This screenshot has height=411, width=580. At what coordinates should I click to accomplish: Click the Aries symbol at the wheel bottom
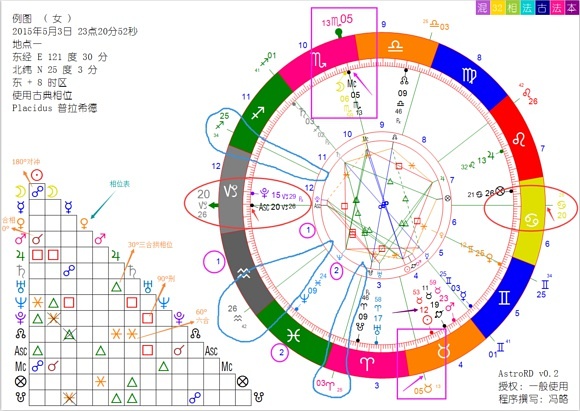tap(367, 364)
